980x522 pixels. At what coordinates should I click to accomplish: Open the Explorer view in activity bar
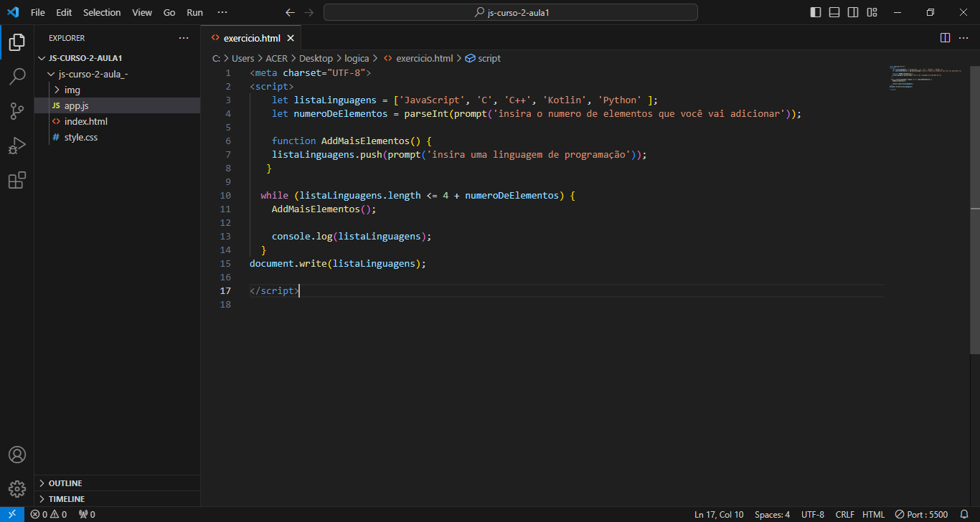point(17,42)
